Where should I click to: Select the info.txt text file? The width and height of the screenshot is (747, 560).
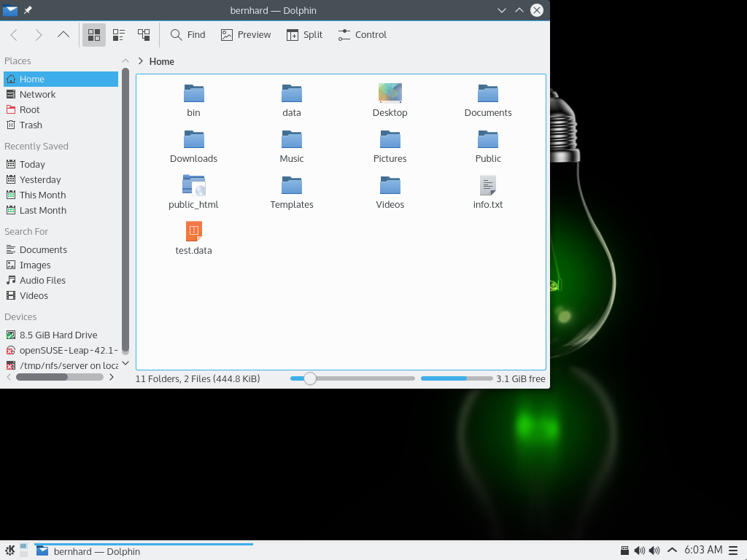[x=488, y=185]
